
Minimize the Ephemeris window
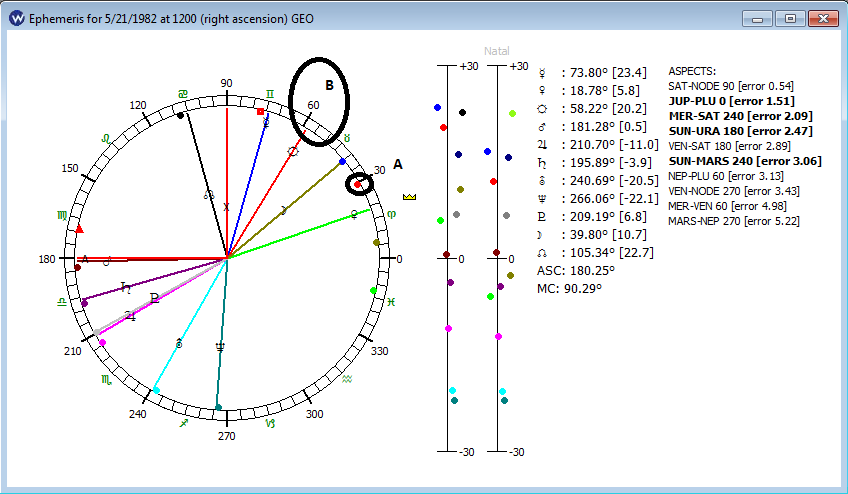pyautogui.click(x=757, y=18)
